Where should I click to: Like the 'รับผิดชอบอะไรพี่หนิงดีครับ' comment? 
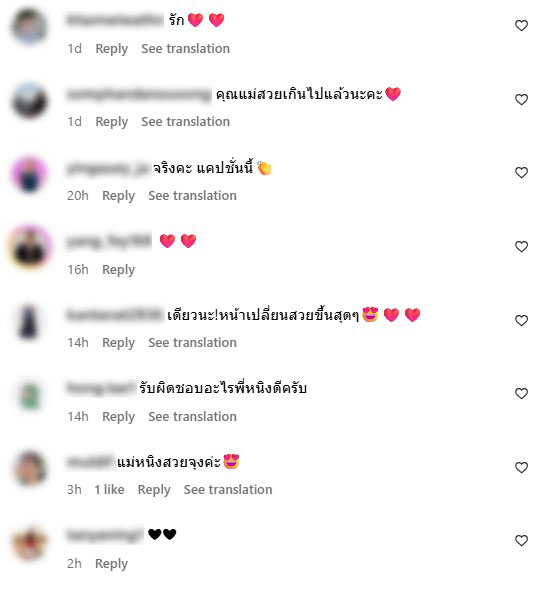pos(521,393)
